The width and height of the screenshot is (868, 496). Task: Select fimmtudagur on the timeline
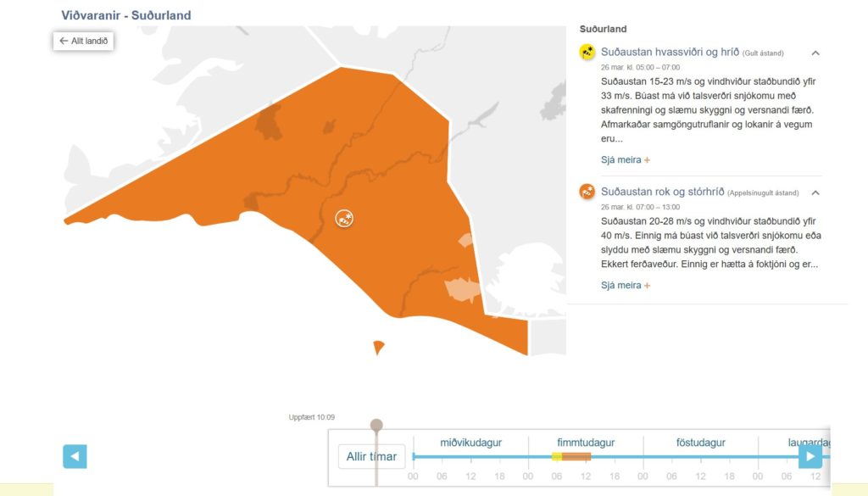tap(586, 443)
